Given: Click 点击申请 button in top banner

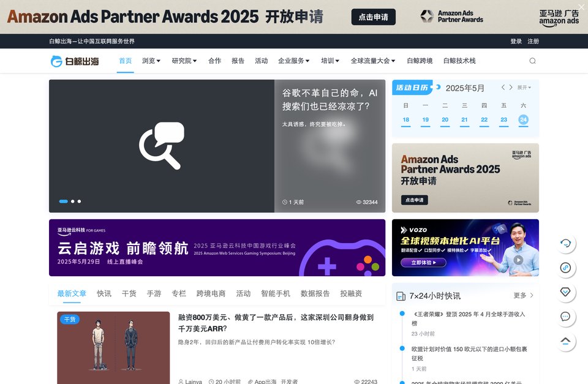Looking at the screenshot, I should (374, 17).
